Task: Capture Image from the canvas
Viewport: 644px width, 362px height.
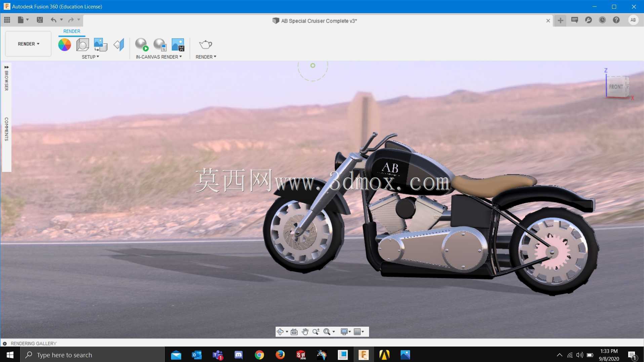Action: 178,44
